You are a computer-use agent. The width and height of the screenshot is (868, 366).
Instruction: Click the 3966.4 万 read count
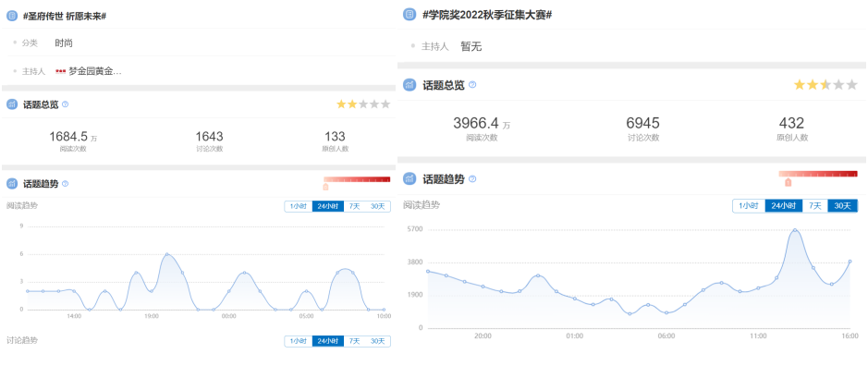[482, 123]
